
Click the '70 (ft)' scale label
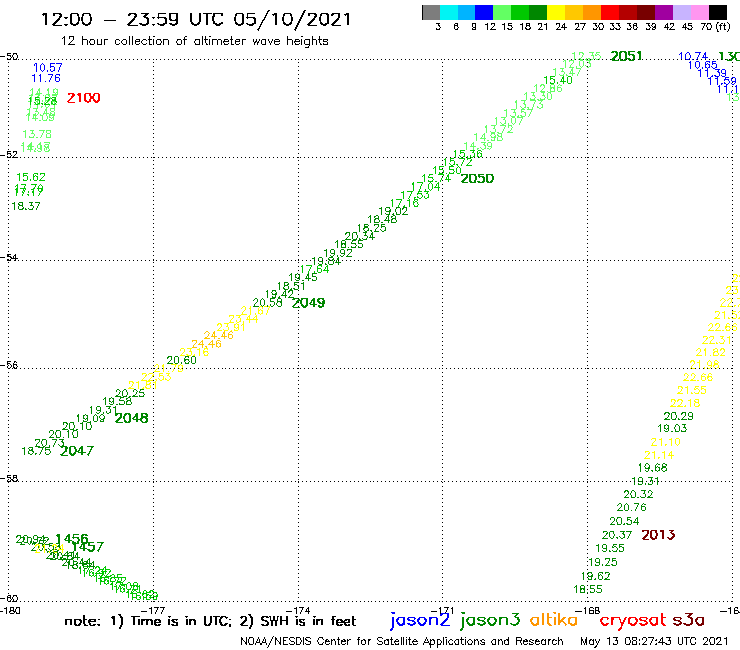click(715, 26)
